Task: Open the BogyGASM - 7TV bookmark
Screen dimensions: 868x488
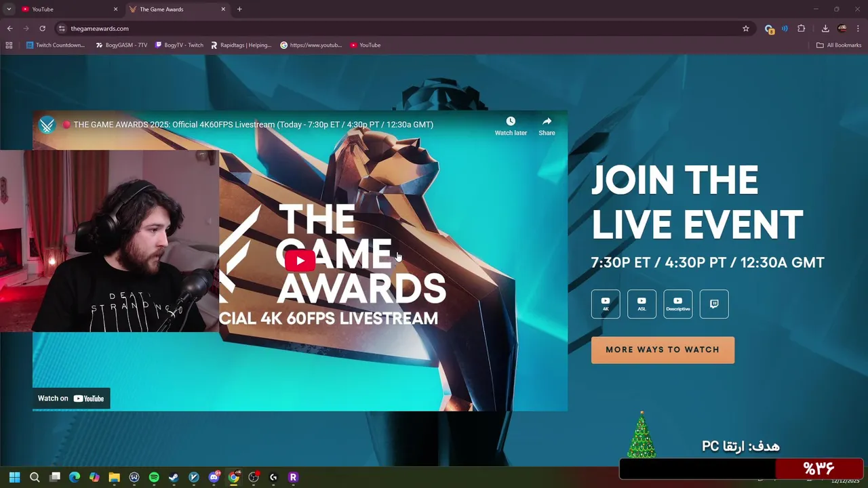Action: click(121, 45)
